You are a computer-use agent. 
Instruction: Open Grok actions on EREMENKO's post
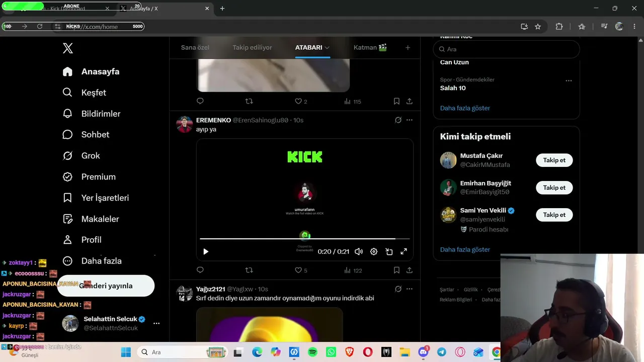(398, 120)
